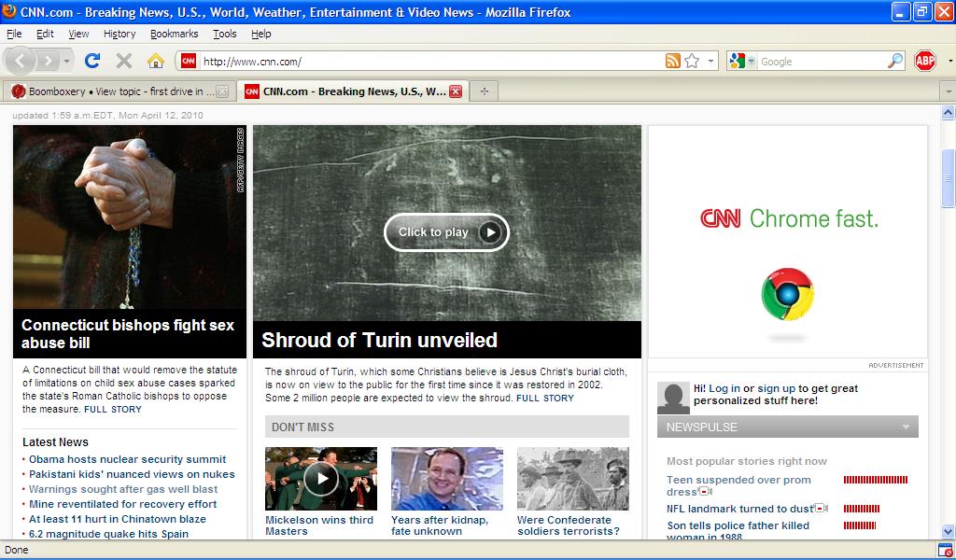956x560 pixels.
Task: Open Were Confederate soldiers terrorists? link
Action: pos(569,525)
